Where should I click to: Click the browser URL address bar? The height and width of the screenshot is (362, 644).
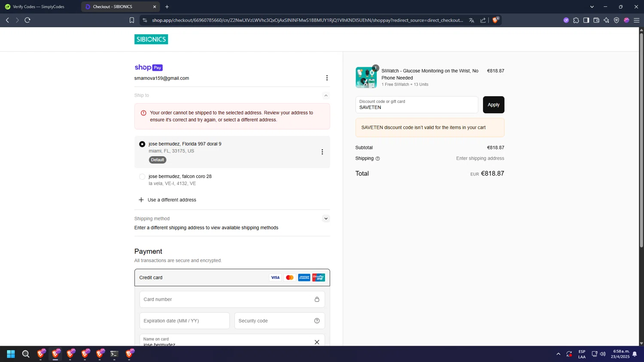click(307, 20)
